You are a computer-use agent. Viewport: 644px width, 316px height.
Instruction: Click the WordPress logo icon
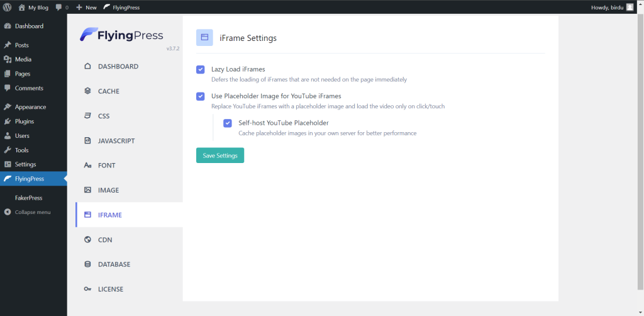[7, 7]
